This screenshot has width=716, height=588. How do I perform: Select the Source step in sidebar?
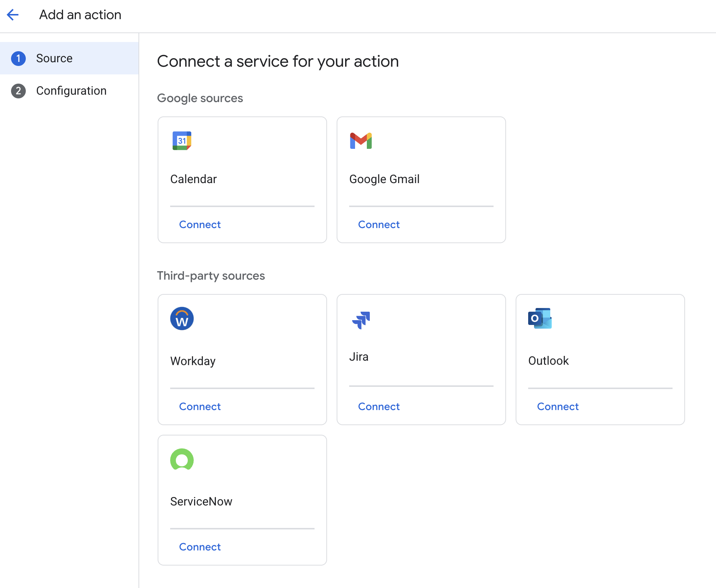click(x=55, y=58)
